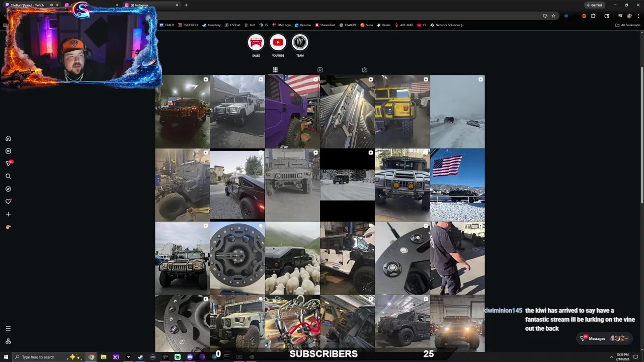Open the Network Solutions bookmark

[447, 25]
